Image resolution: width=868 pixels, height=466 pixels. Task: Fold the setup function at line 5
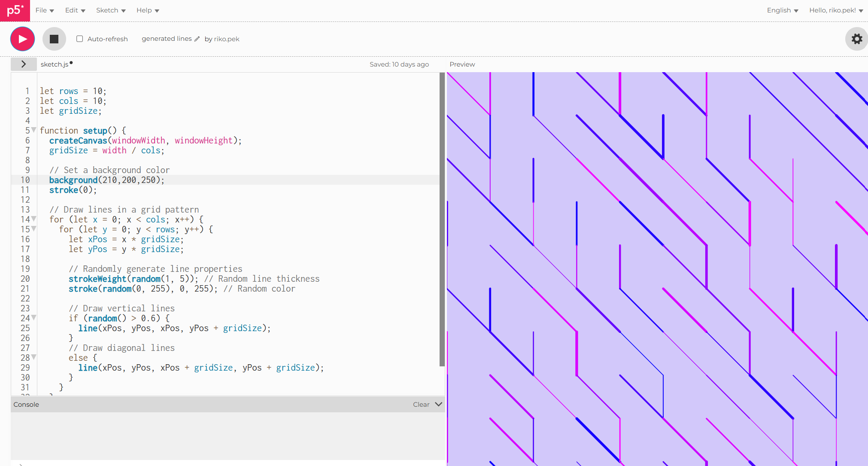coord(34,130)
